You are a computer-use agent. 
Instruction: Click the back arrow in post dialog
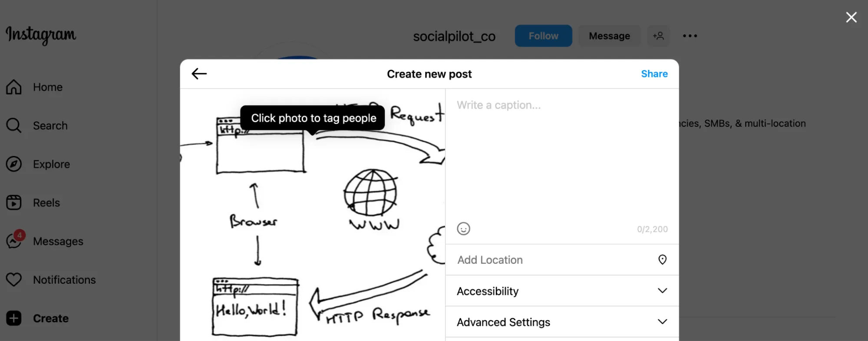(199, 74)
